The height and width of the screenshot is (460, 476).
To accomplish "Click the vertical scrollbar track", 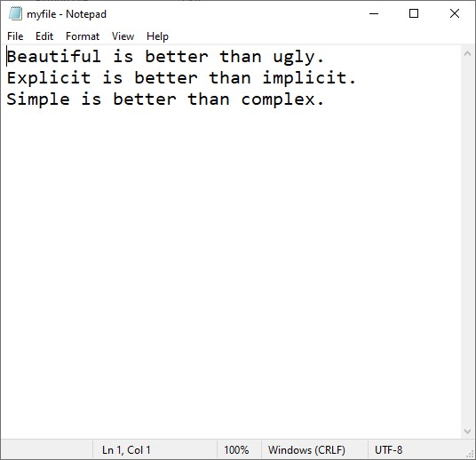I will pyautogui.click(x=467, y=242).
